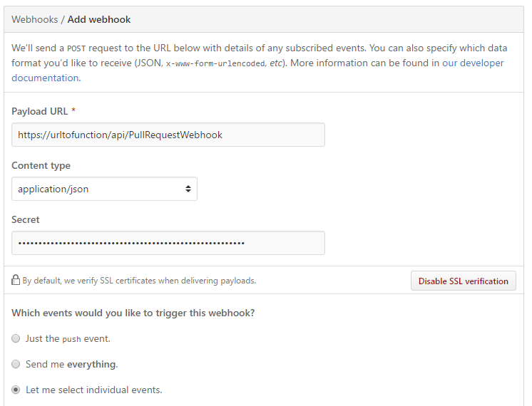This screenshot has width=532, height=406.
Task: Click the Secret field label
Action: [x=26, y=219]
